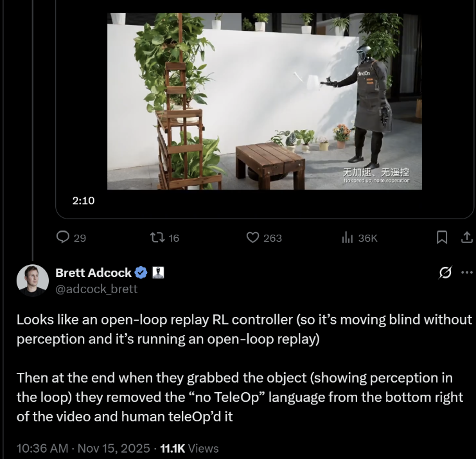Click the 263 likes count

(272, 238)
